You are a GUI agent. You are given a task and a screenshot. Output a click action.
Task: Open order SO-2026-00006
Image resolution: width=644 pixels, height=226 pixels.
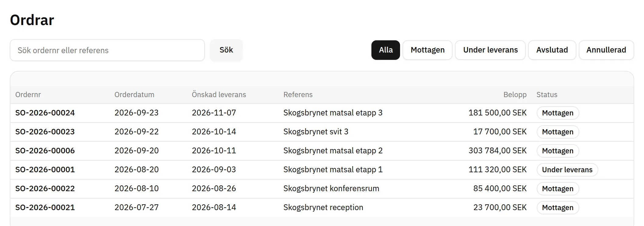[x=45, y=151]
